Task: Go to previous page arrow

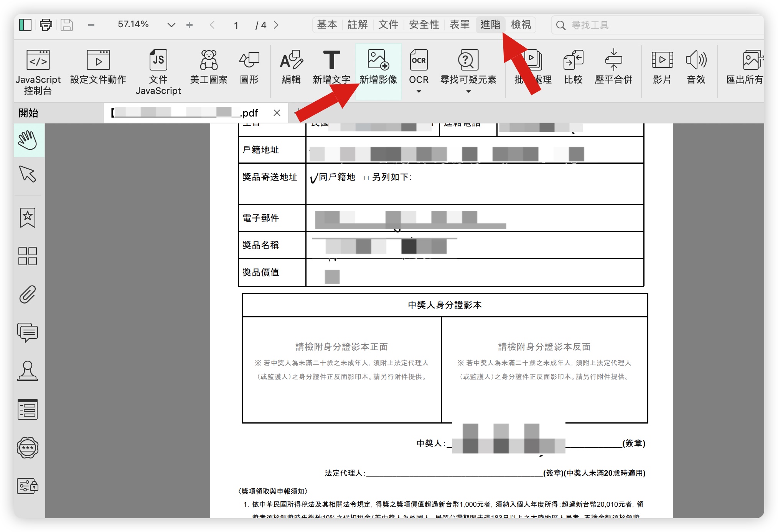Action: [212, 25]
